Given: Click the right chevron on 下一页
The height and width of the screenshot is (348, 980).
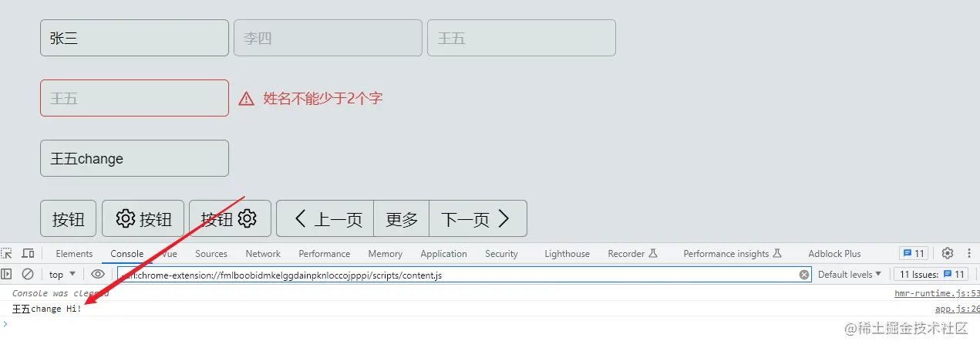Looking at the screenshot, I should pyautogui.click(x=504, y=219).
